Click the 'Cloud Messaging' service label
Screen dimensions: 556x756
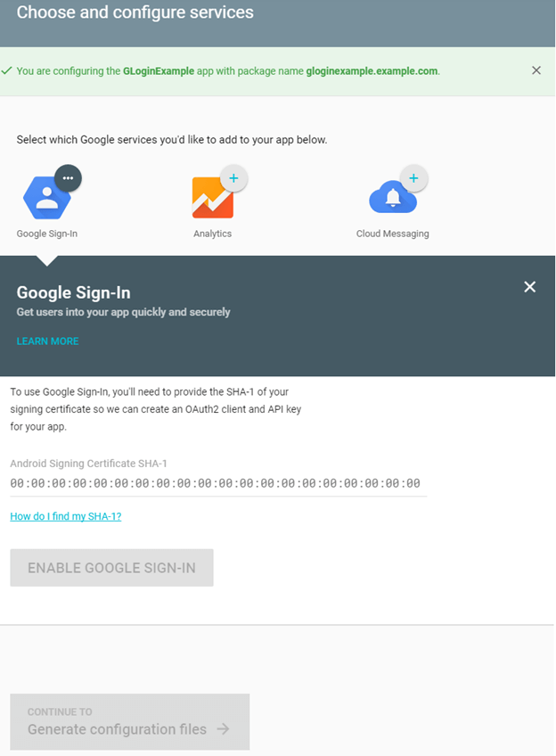click(392, 234)
